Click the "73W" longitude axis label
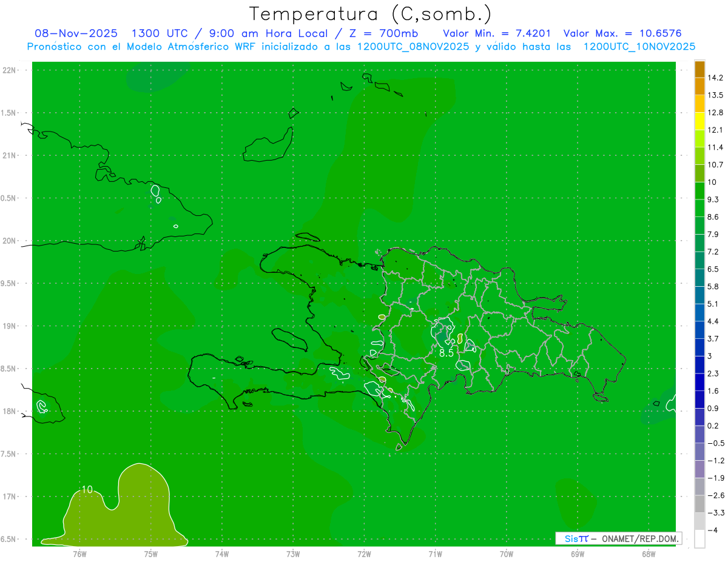This screenshot has height=562, width=728. tap(293, 554)
